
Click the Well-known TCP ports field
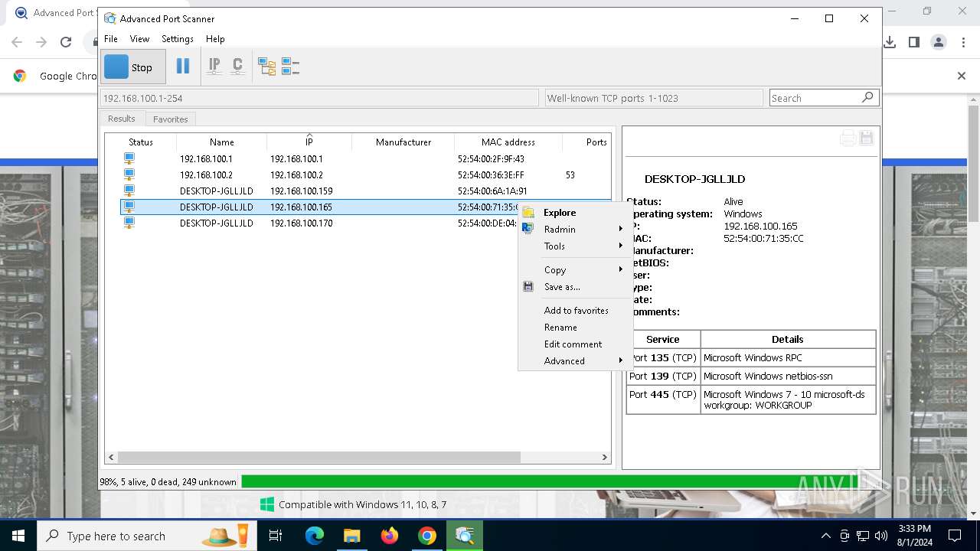point(654,98)
